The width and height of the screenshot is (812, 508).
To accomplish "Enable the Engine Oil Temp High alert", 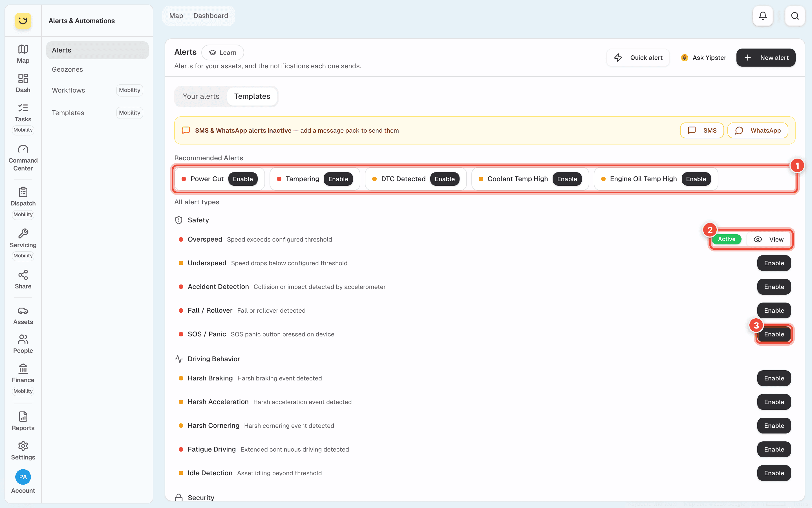I will tap(696, 179).
